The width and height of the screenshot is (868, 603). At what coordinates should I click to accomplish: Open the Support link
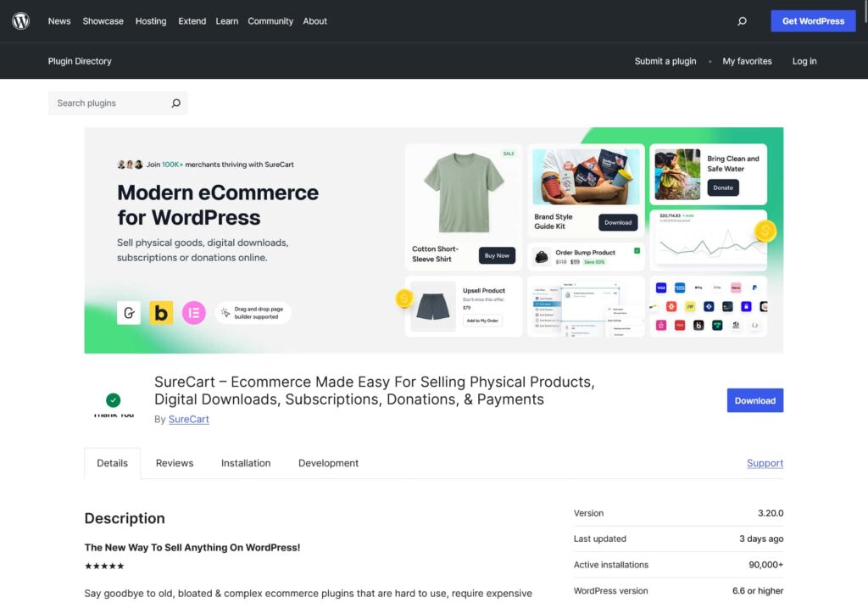765,463
